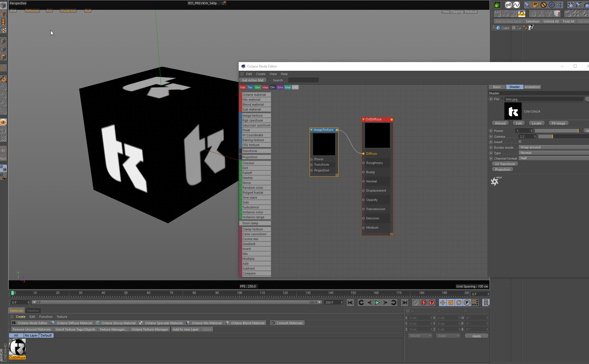Viewport: 589px width, 364px height.
Task: Click the Get Active Mat button
Action: (253, 80)
